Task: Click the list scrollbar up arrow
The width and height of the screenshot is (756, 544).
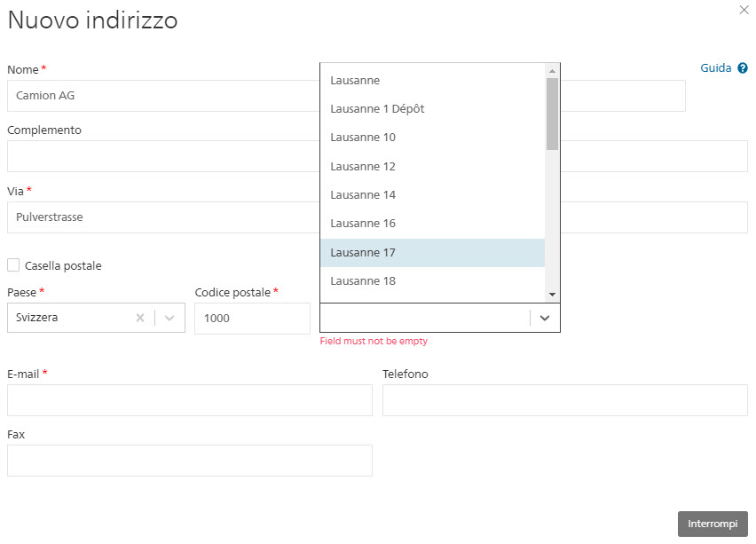Action: 553,71
